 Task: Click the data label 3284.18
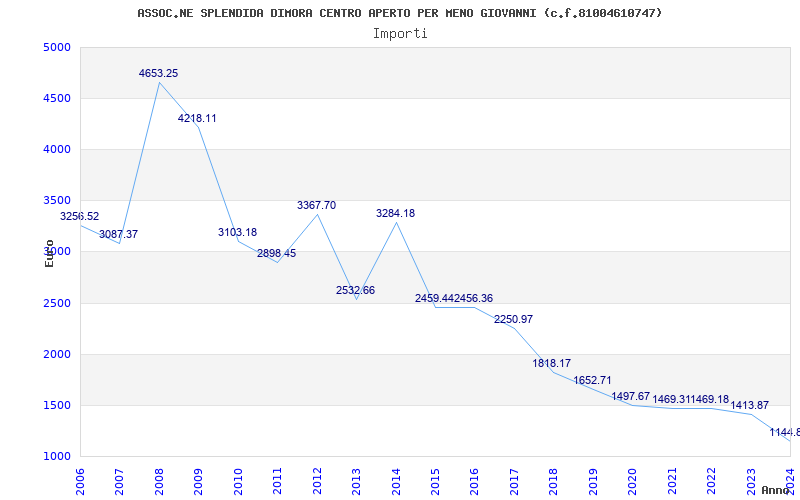[x=395, y=214]
